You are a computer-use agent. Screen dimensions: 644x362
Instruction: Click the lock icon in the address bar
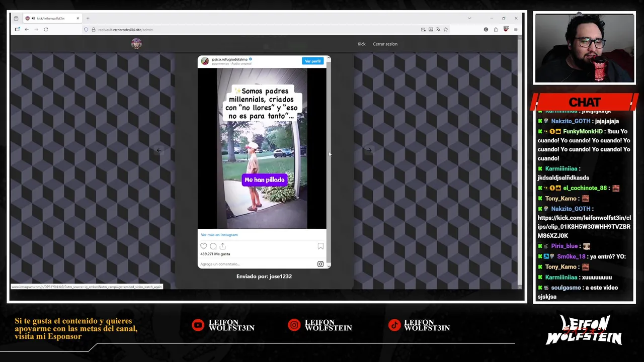93,30
